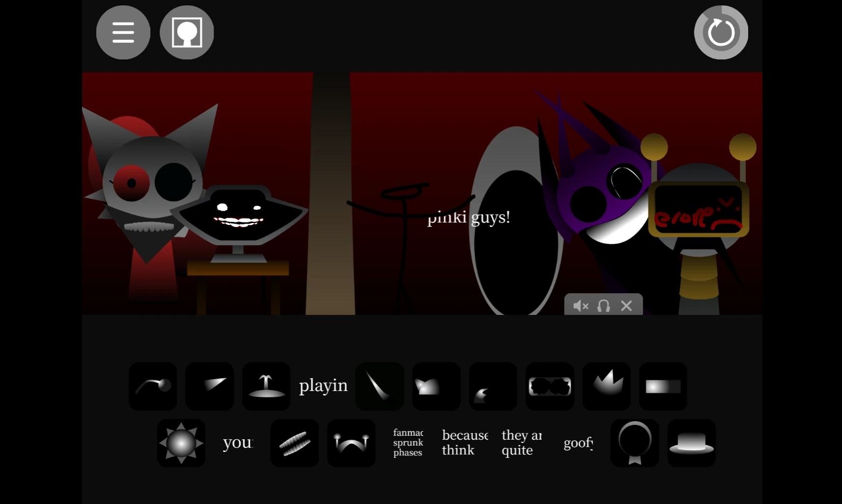Pick the curved antenna frown icon

click(351, 443)
